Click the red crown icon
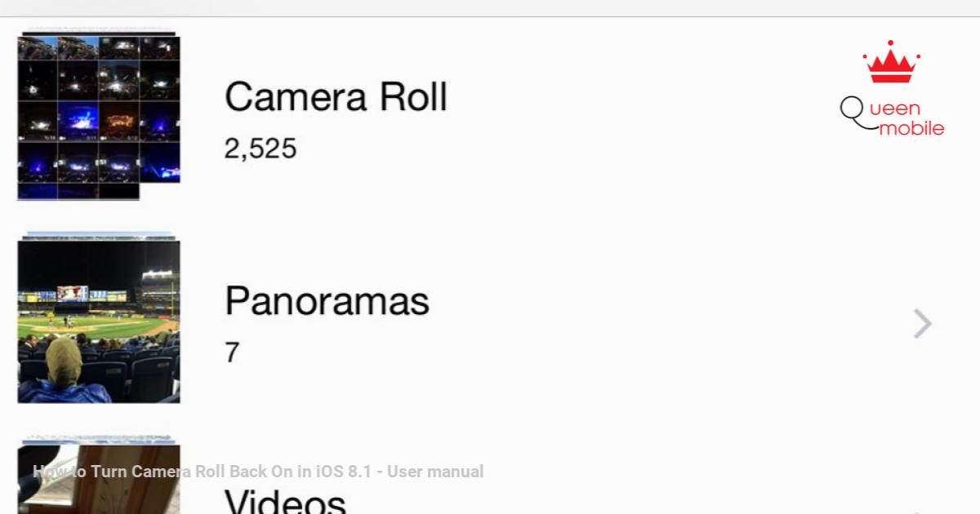This screenshot has width=980, height=514. [x=891, y=62]
